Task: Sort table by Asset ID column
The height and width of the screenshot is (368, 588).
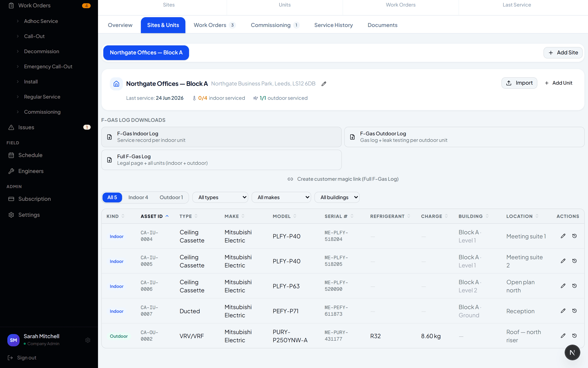Action: point(155,216)
